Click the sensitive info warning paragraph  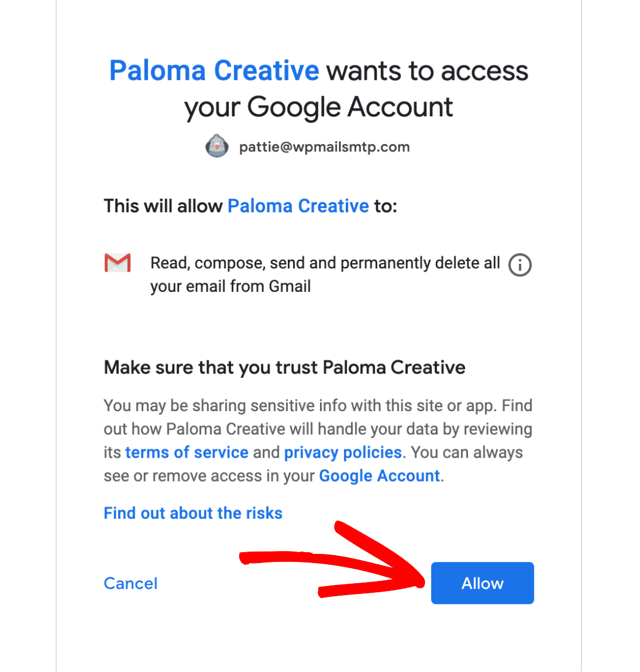(318, 440)
